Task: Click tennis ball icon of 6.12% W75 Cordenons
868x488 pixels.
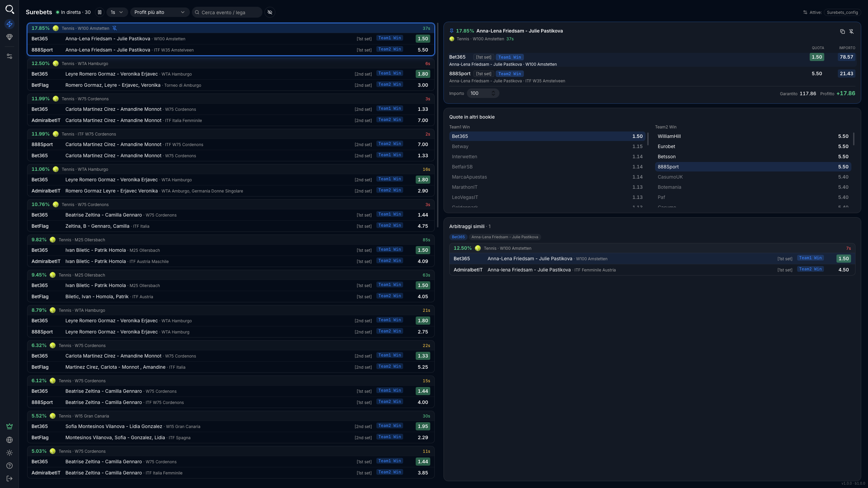Action: (53, 381)
